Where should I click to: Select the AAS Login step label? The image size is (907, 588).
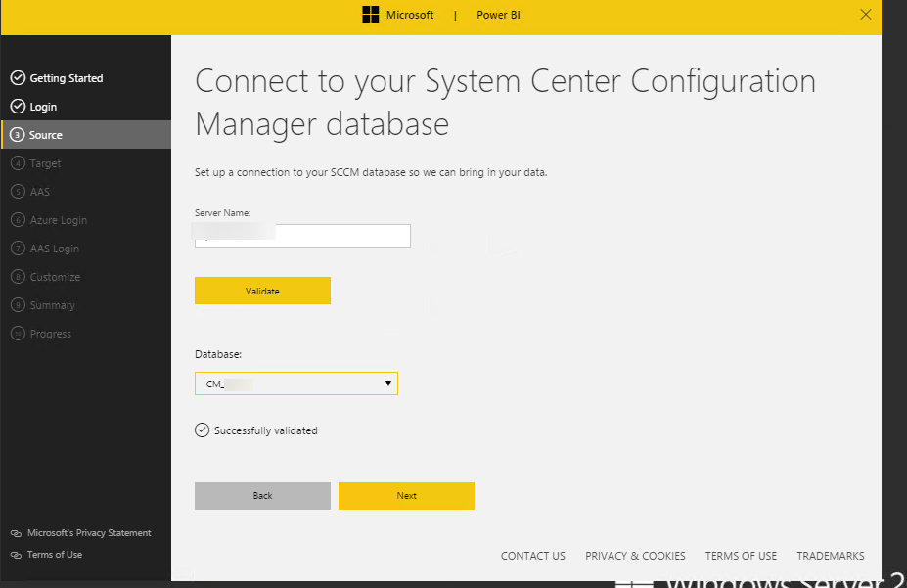click(x=55, y=249)
